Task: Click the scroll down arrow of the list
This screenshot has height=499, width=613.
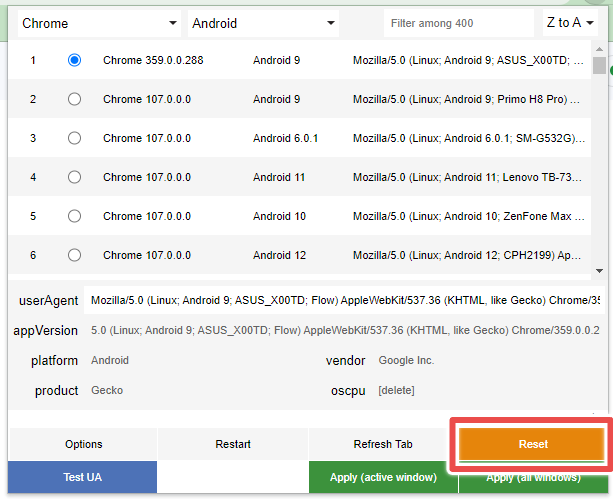Action: [x=599, y=271]
